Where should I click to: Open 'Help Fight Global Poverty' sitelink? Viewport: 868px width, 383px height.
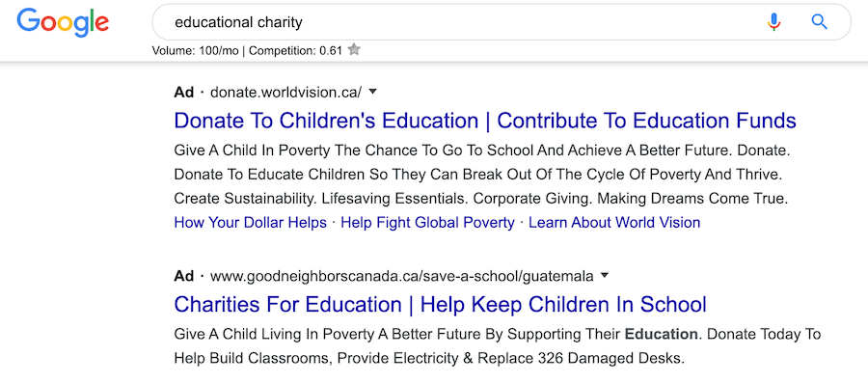427,223
